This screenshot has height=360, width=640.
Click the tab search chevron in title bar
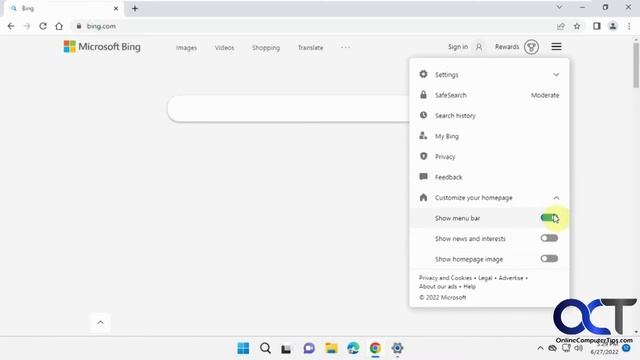click(x=559, y=7)
